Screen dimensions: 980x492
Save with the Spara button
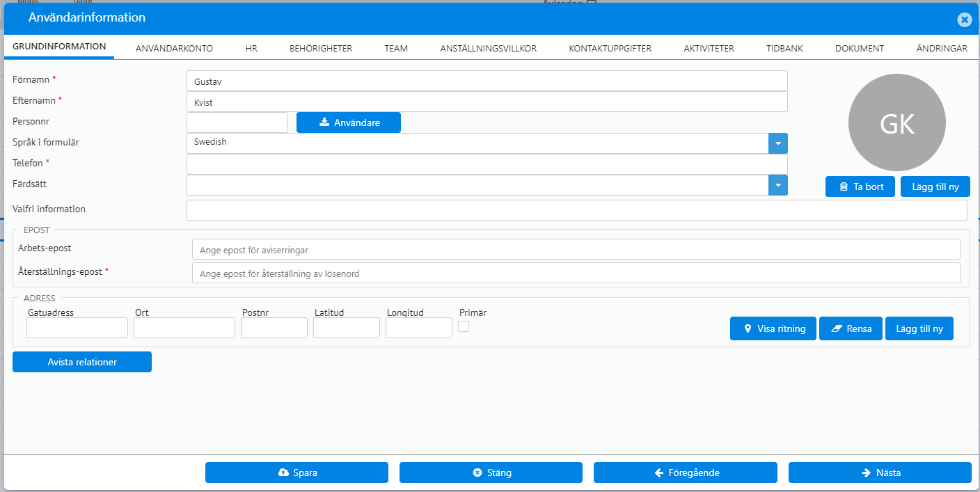point(297,473)
